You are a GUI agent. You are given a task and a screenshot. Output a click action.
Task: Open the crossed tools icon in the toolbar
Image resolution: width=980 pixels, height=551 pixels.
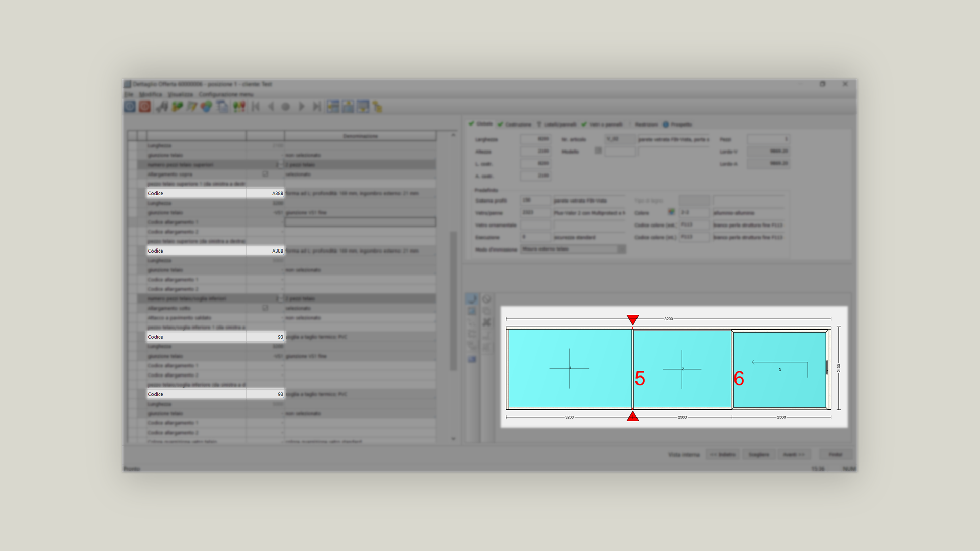pos(162,107)
